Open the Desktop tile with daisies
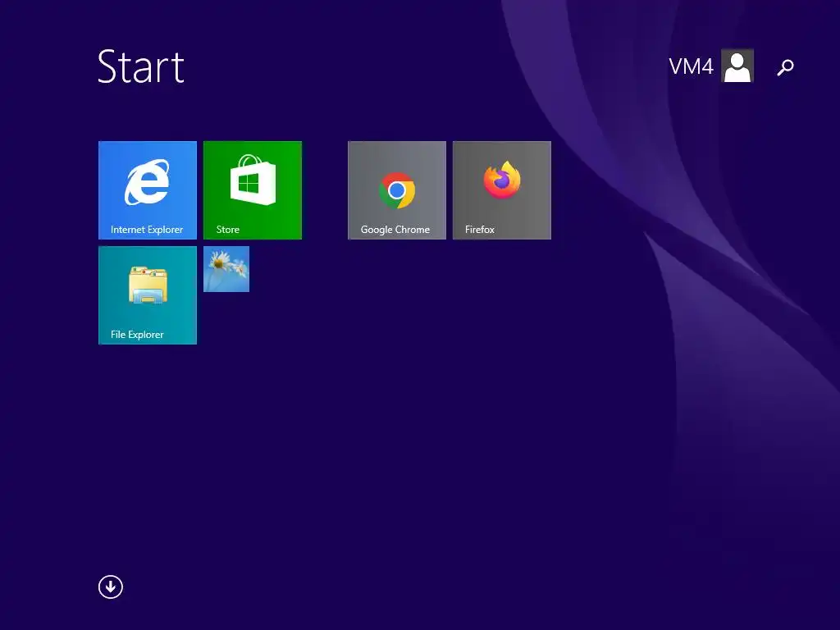 pos(226,269)
